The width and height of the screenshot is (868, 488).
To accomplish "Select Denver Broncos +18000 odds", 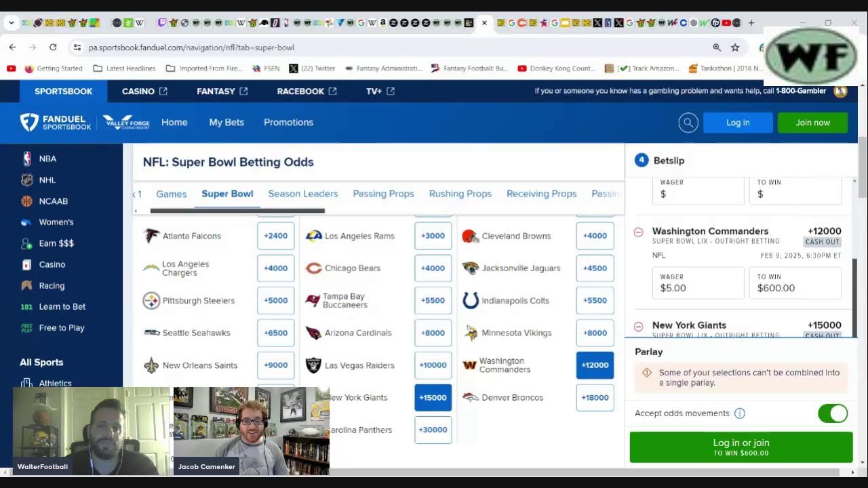I will tap(595, 398).
